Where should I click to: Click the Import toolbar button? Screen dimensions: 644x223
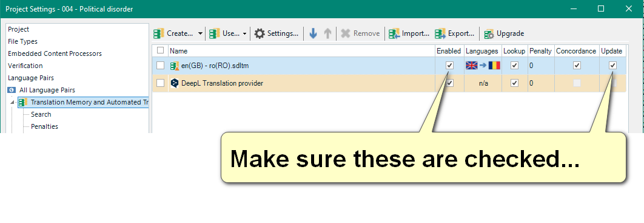(409, 34)
